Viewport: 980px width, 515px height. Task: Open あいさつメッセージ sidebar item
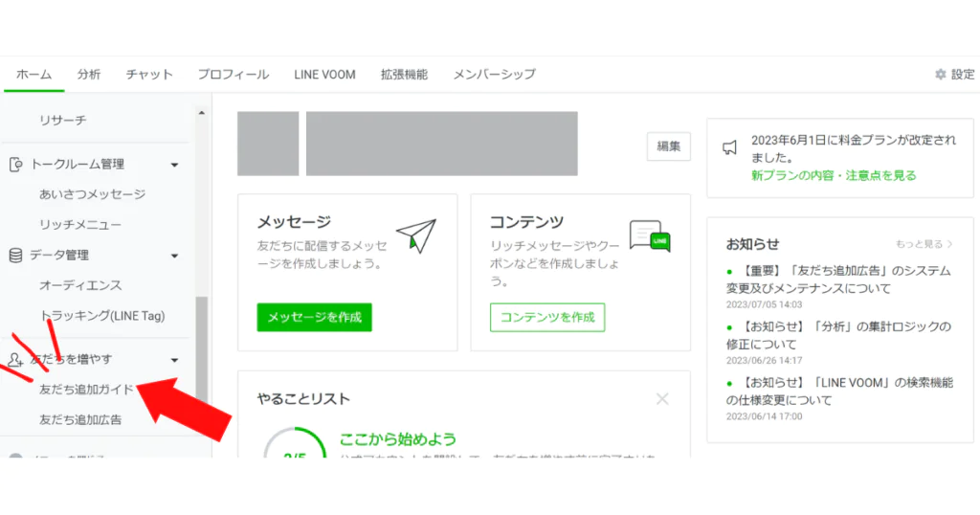coord(93,194)
